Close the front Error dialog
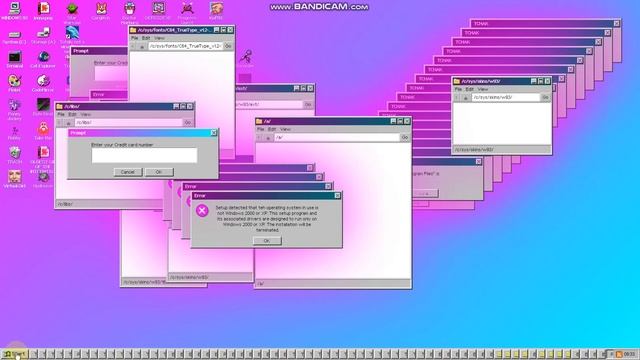Image resolution: width=640 pixels, height=360 pixels. pyautogui.click(x=337, y=196)
